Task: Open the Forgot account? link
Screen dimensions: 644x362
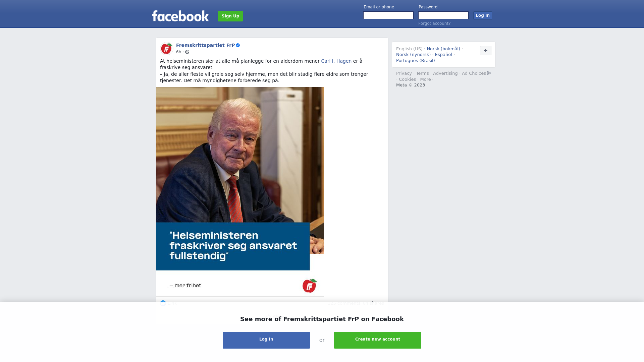Action: pos(434,23)
